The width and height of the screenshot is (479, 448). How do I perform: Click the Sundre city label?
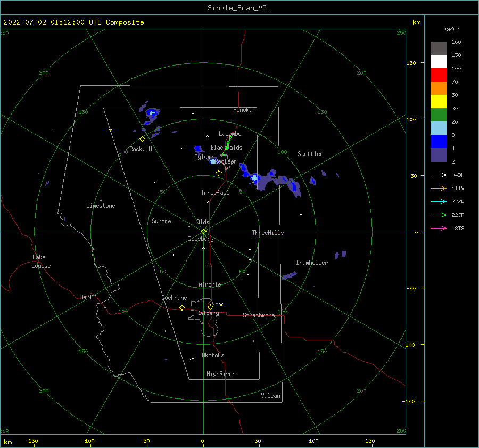point(161,221)
